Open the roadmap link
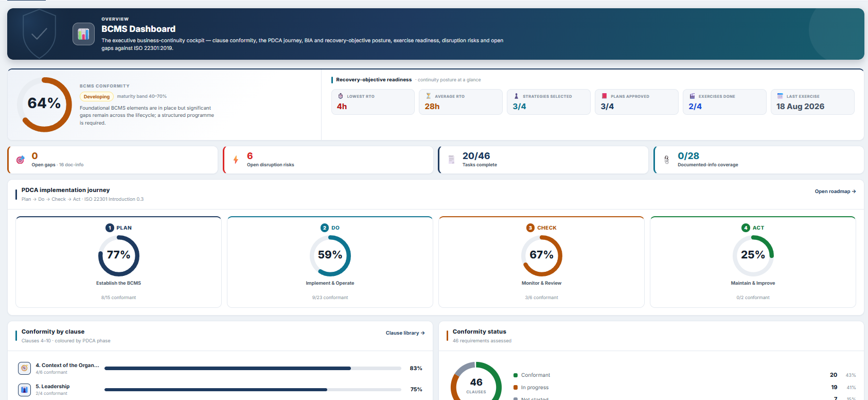 (x=835, y=192)
